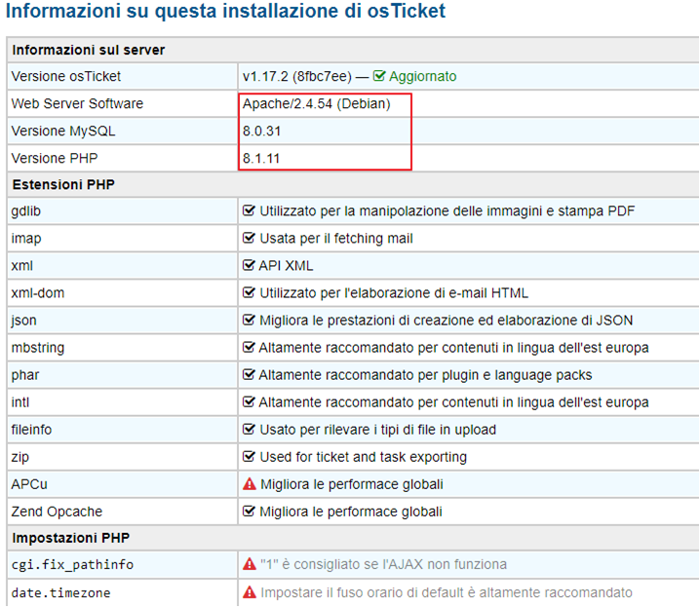This screenshot has width=700, height=608.
Task: Click the 'Versione PHP' label
Action: (x=54, y=159)
